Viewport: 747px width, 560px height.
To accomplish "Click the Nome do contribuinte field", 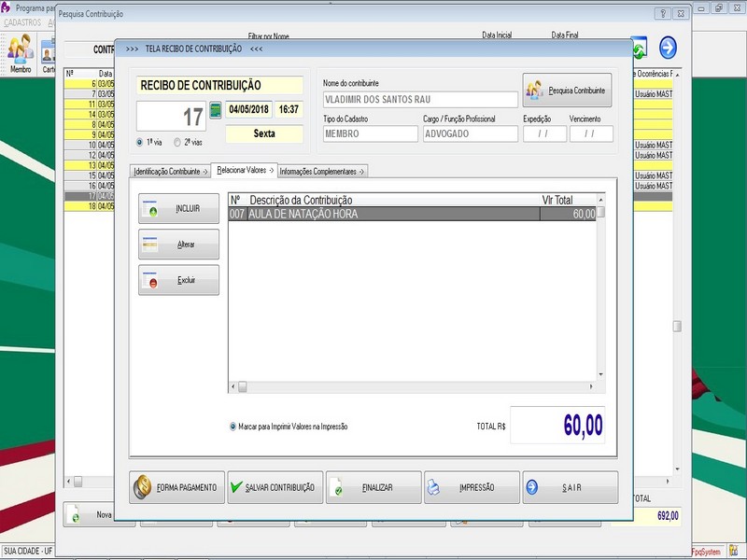I will coord(420,100).
